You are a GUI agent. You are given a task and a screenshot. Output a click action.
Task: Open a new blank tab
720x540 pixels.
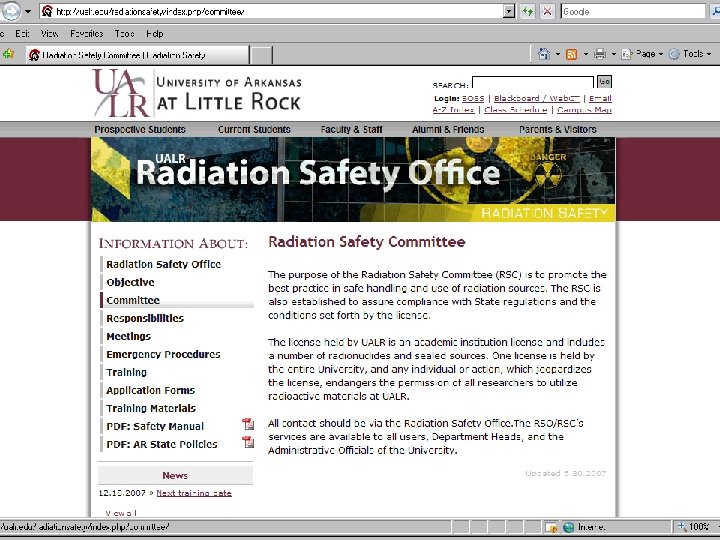point(261,55)
